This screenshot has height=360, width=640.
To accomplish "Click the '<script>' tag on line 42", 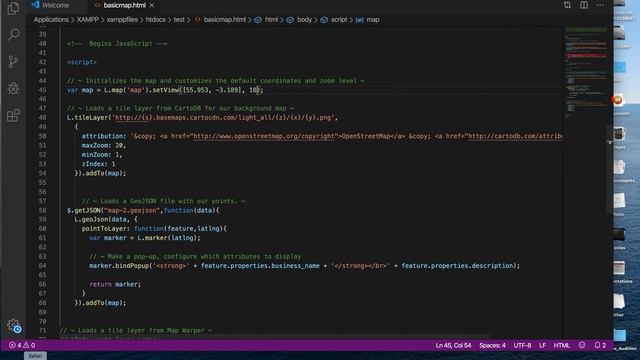I will click(82, 62).
